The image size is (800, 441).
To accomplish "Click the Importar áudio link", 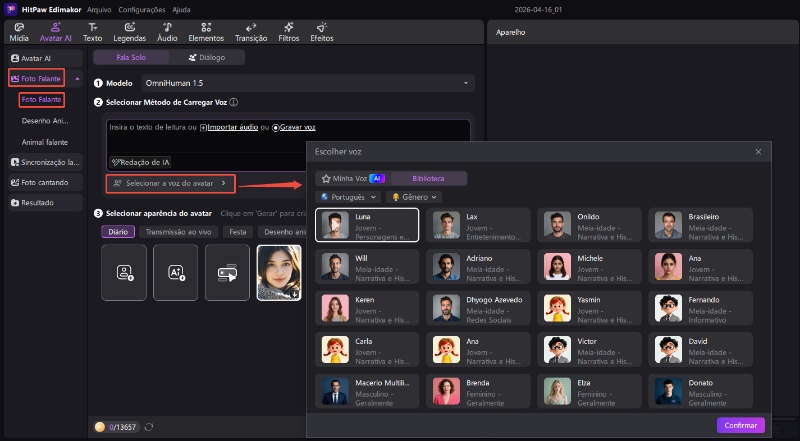I will coord(232,128).
